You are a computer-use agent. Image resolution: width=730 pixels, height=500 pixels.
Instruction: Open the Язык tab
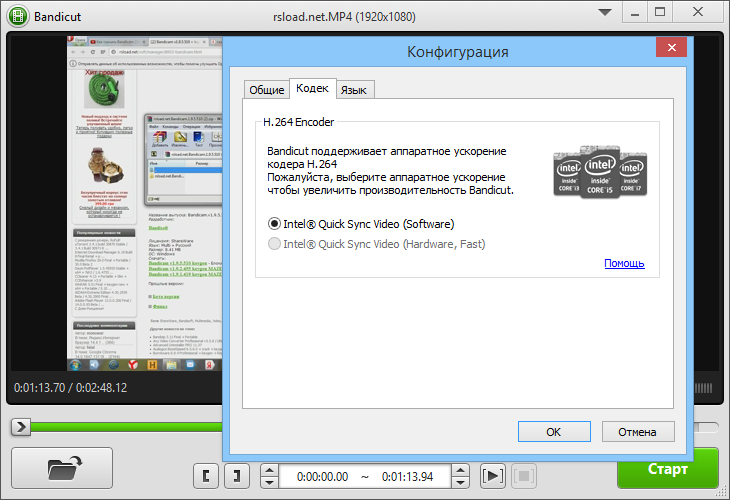tap(354, 90)
